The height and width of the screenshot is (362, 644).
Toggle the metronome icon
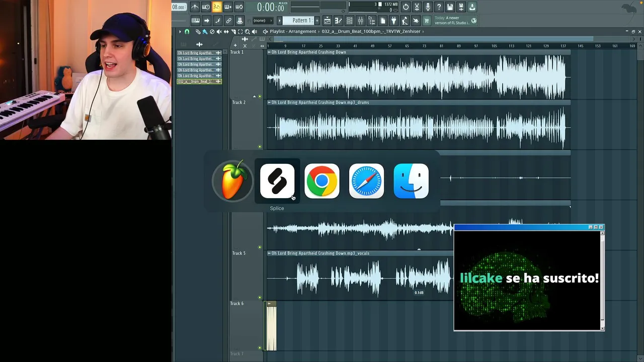coord(195,7)
